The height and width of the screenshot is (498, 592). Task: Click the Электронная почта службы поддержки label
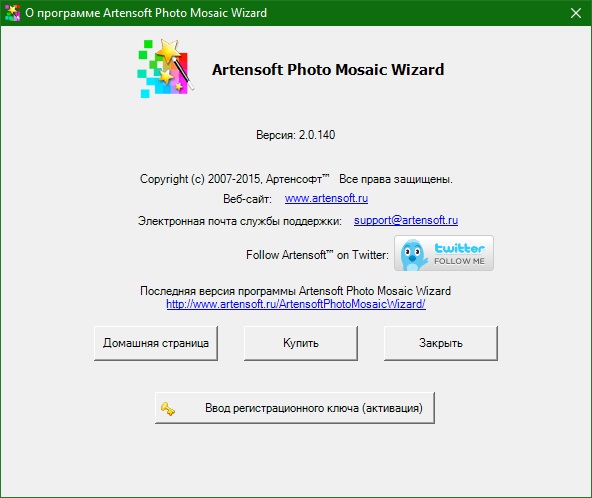(x=240, y=221)
